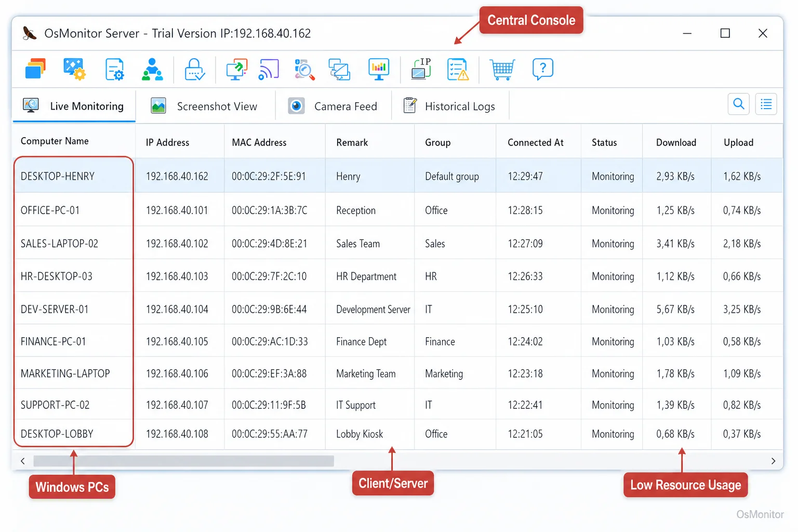Image resolution: width=798 pixels, height=532 pixels.
Task: Select FINANCE-PC-01 computer name
Action: pos(53,341)
